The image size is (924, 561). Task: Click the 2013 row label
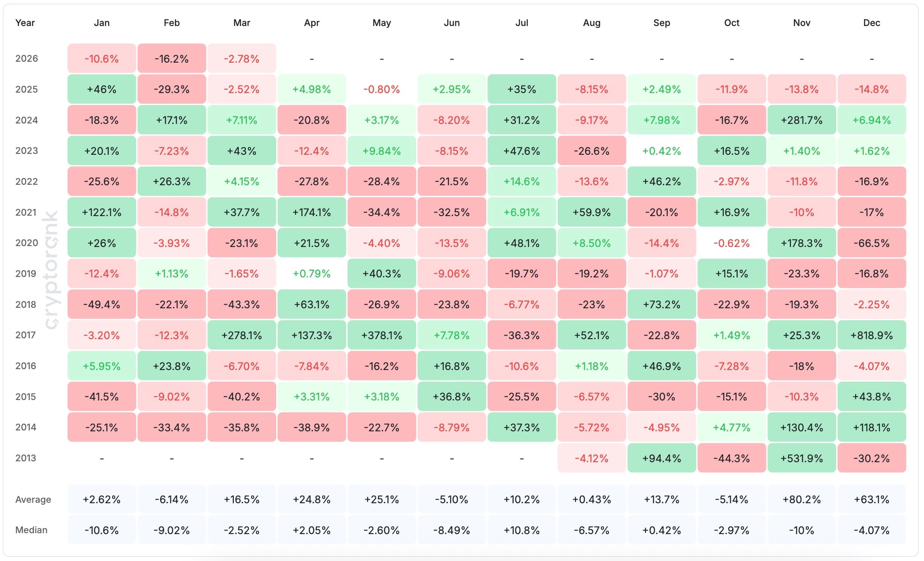coord(26,458)
